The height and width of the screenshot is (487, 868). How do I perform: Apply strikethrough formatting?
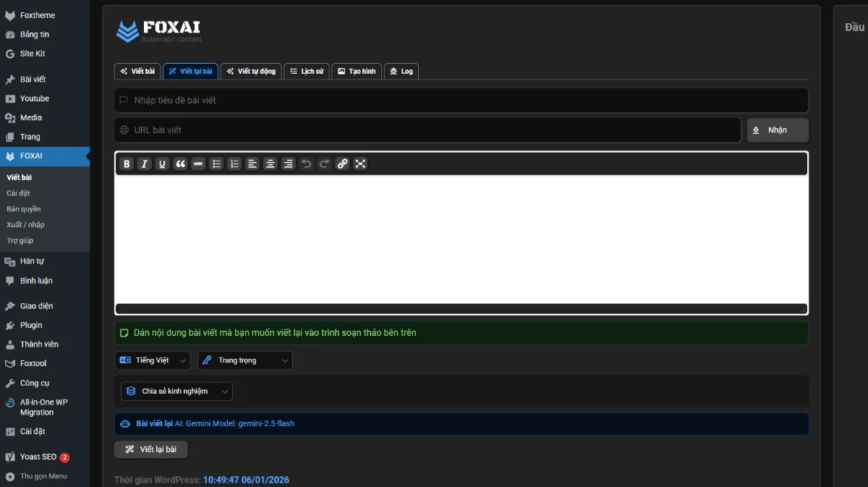pos(198,164)
